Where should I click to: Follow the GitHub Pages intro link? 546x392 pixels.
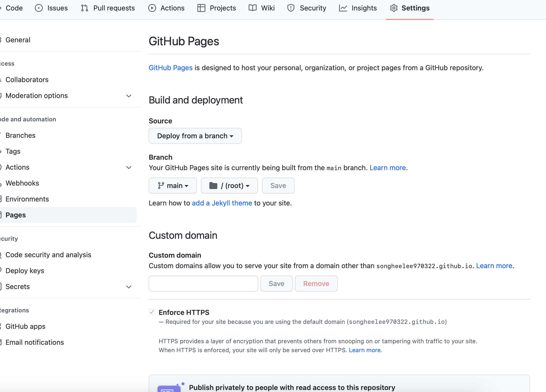tap(171, 68)
